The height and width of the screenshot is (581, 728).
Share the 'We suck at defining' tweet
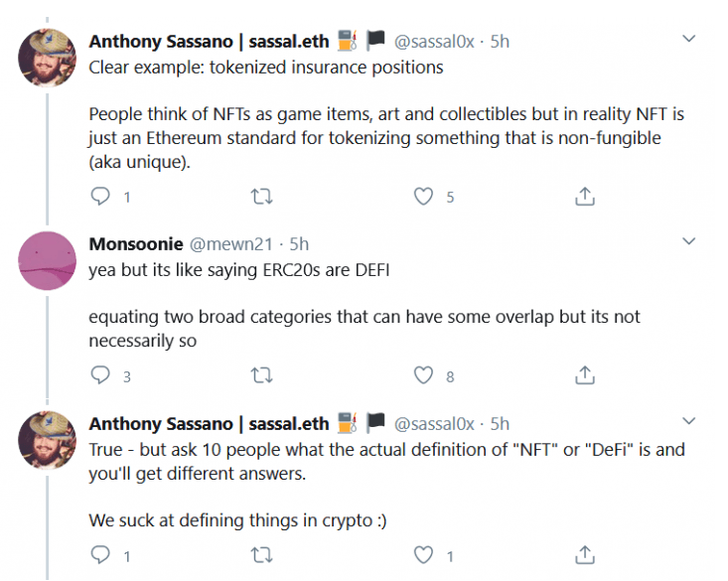point(585,554)
